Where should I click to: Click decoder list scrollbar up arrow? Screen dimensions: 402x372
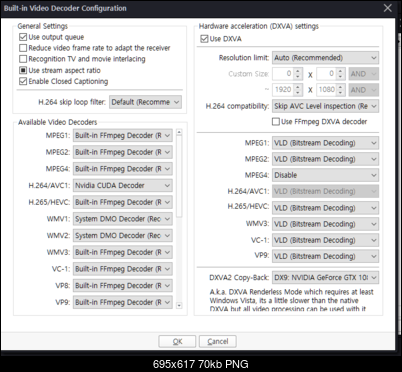pos(179,132)
